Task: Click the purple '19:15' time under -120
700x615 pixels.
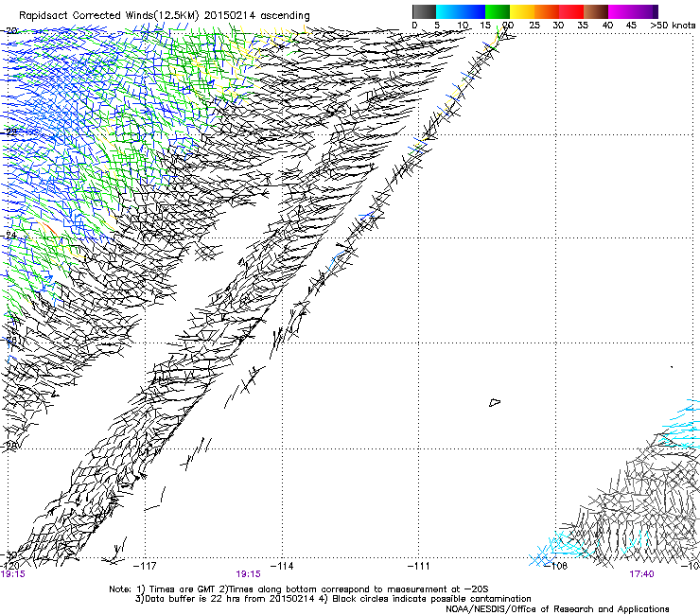Action: [x=12, y=574]
